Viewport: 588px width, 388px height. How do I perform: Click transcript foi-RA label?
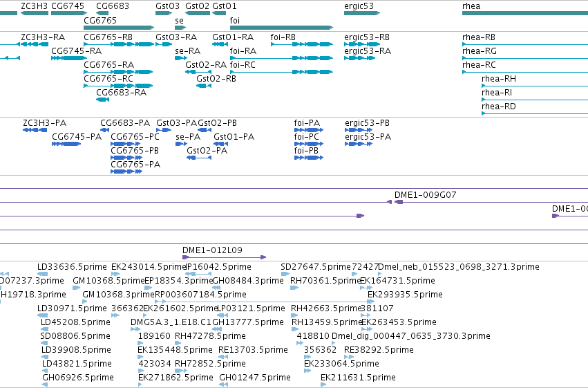click(243, 51)
